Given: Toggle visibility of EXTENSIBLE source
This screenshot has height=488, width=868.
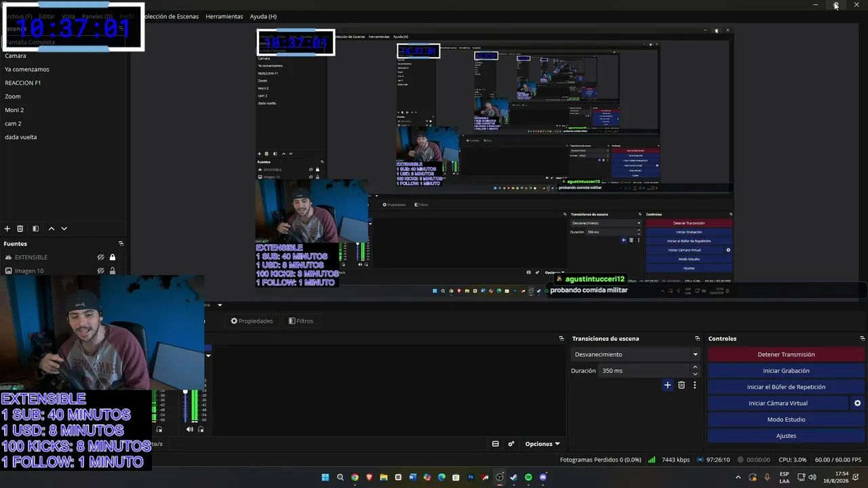Looking at the screenshot, I should (x=100, y=258).
